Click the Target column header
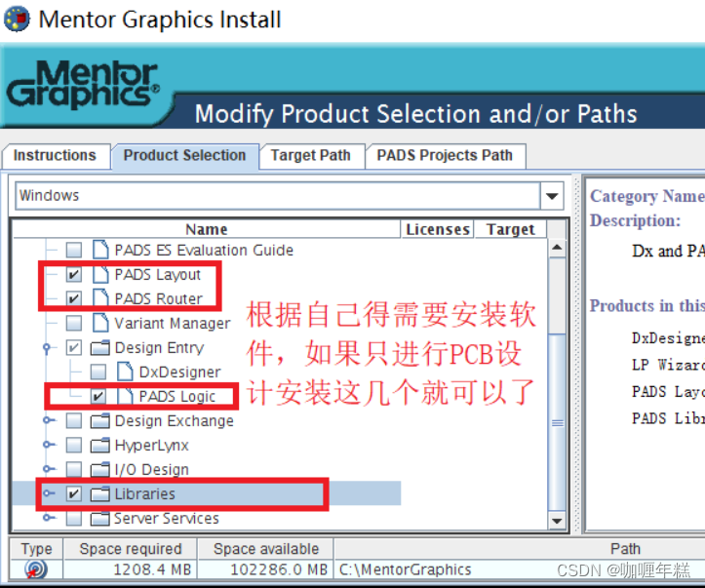This screenshot has width=705, height=588. pos(510,229)
